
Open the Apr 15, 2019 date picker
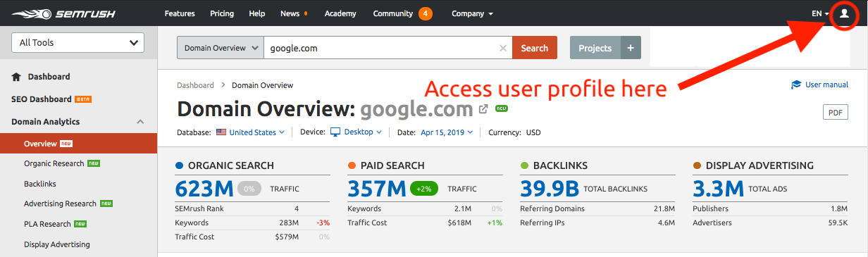click(x=447, y=132)
